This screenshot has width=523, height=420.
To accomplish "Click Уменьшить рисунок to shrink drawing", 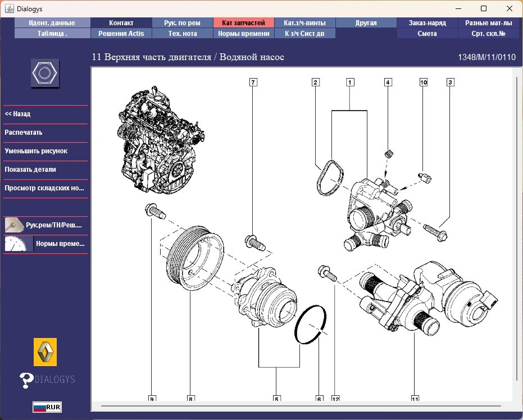I will pyautogui.click(x=36, y=151).
